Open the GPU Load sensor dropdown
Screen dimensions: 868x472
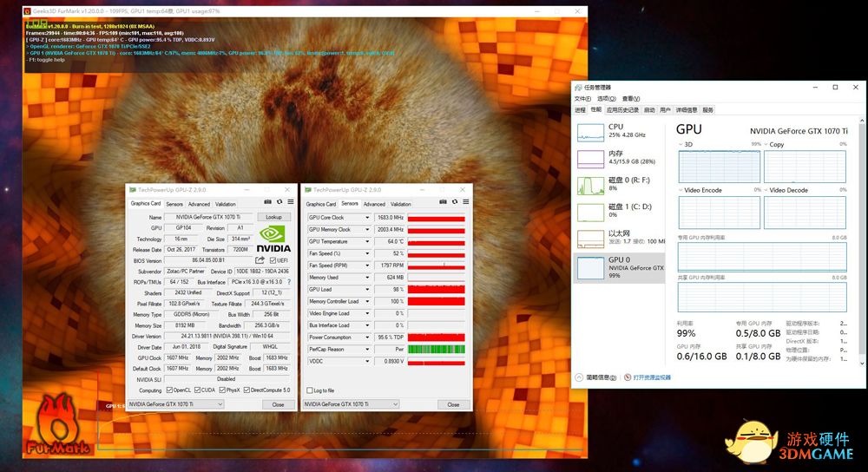pos(367,290)
